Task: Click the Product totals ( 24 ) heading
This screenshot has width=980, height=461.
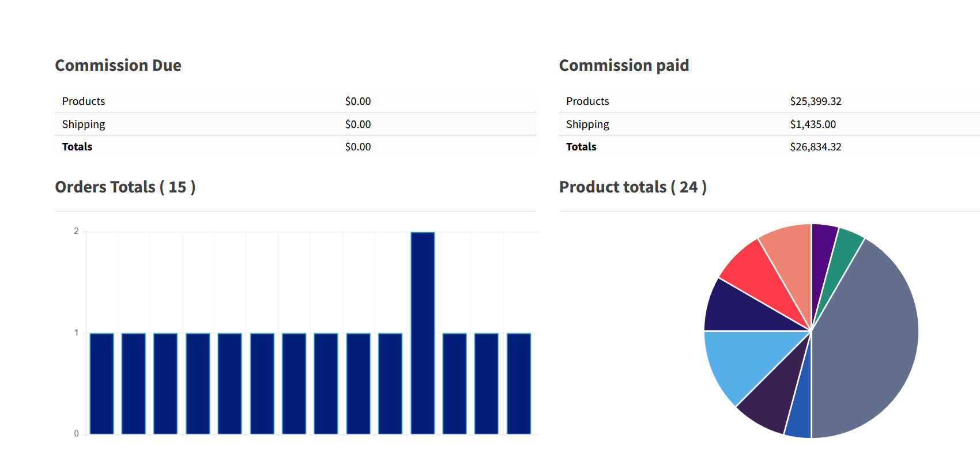Action: tap(632, 187)
